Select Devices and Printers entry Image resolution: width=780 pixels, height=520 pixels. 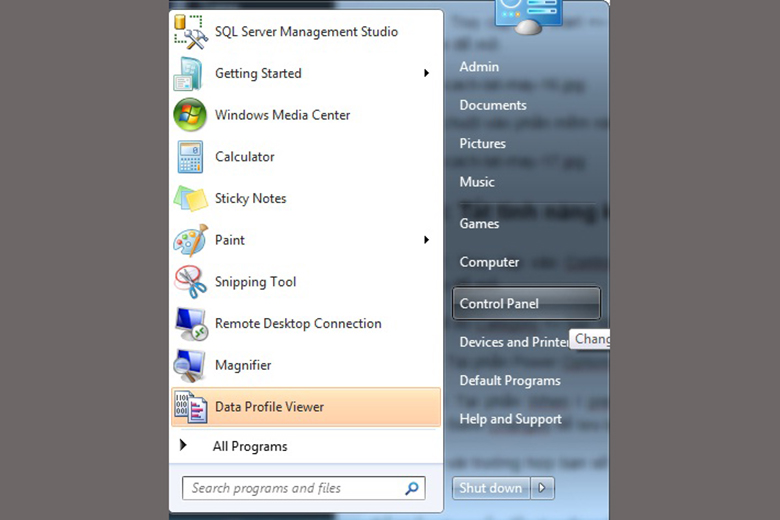[513, 342]
